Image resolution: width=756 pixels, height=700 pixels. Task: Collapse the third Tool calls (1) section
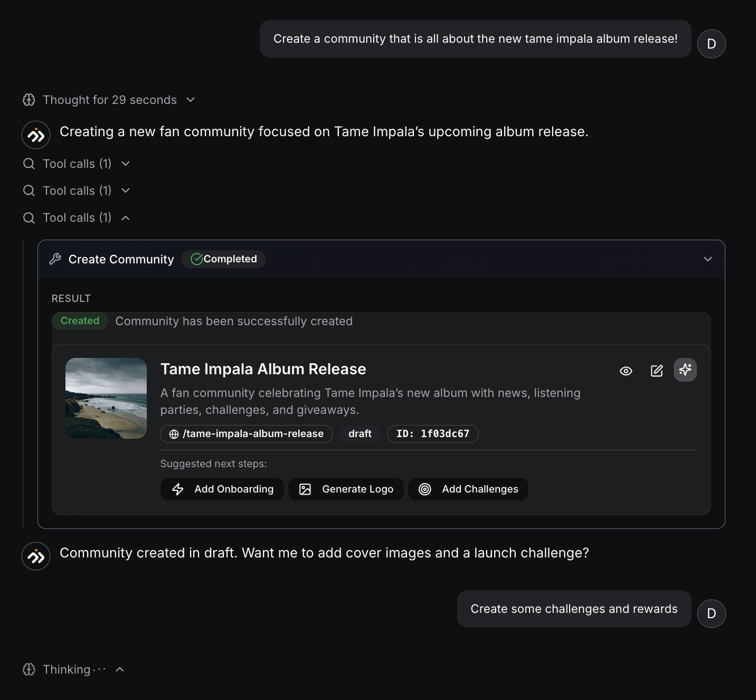point(126,218)
